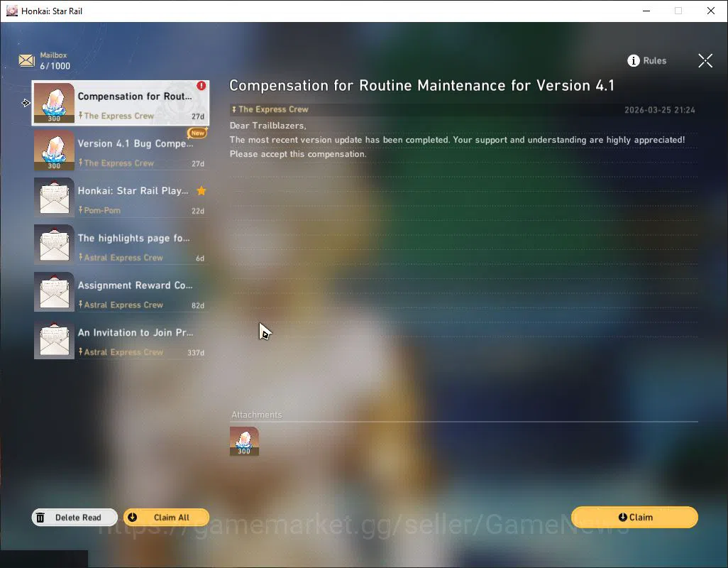Select the Version 4.1 Bug Compe... jade thumbnail
728x568 pixels.
point(54,150)
